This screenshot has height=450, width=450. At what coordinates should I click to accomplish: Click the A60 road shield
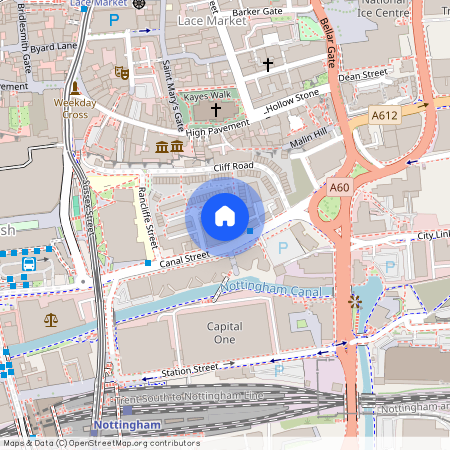339,187
